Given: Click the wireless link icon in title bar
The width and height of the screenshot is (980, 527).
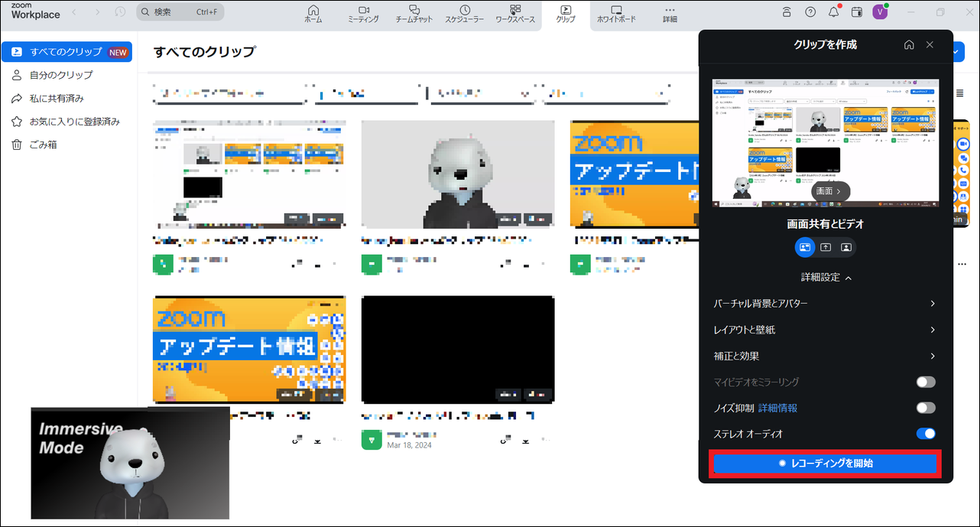Looking at the screenshot, I should click(787, 12).
